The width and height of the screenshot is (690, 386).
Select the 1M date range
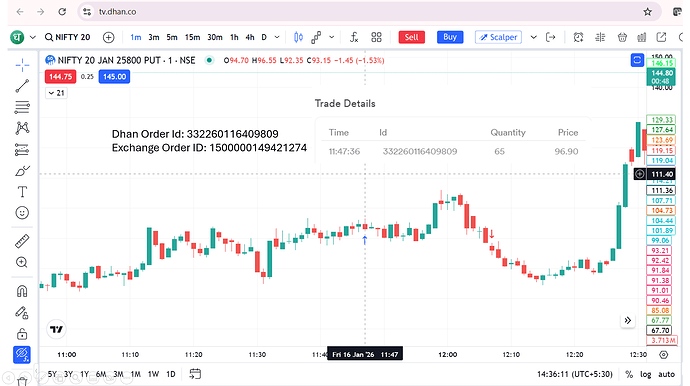pos(136,374)
